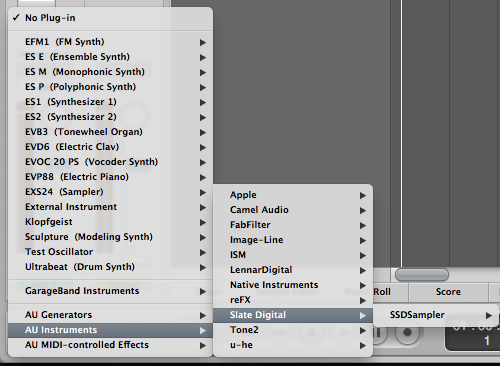500x366 pixels.
Task: Open reFX plug-ins submenu
Action: tap(293, 300)
